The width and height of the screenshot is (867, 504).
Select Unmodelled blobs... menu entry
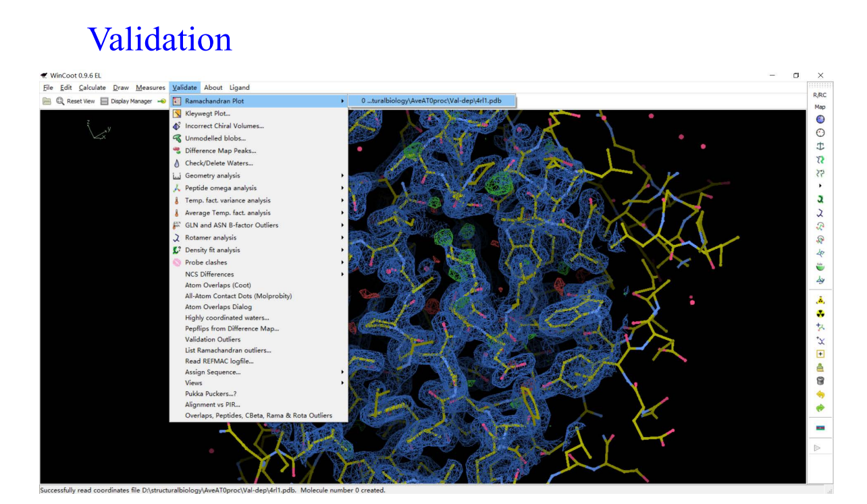[259, 138]
